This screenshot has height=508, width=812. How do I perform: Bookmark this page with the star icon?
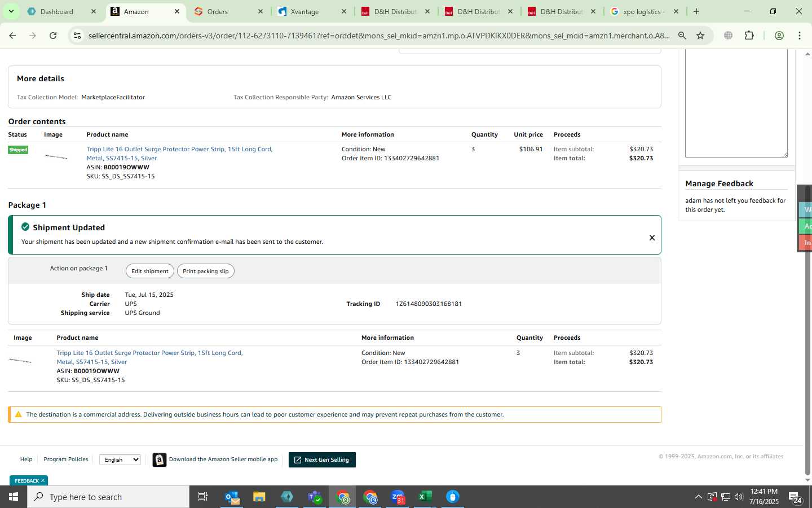(x=700, y=36)
